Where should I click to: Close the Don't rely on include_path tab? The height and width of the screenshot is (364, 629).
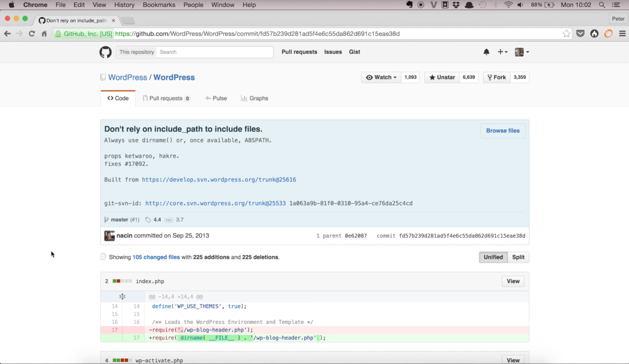click(x=113, y=20)
